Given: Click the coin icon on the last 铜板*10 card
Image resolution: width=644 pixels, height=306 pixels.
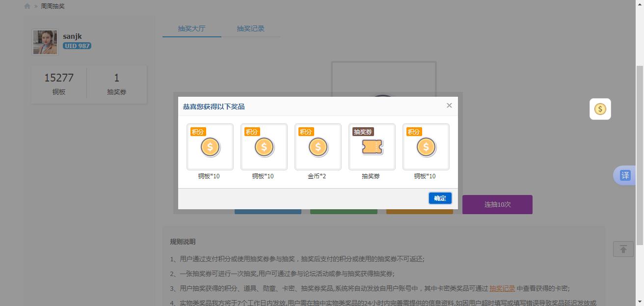Looking at the screenshot, I should 426,146.
